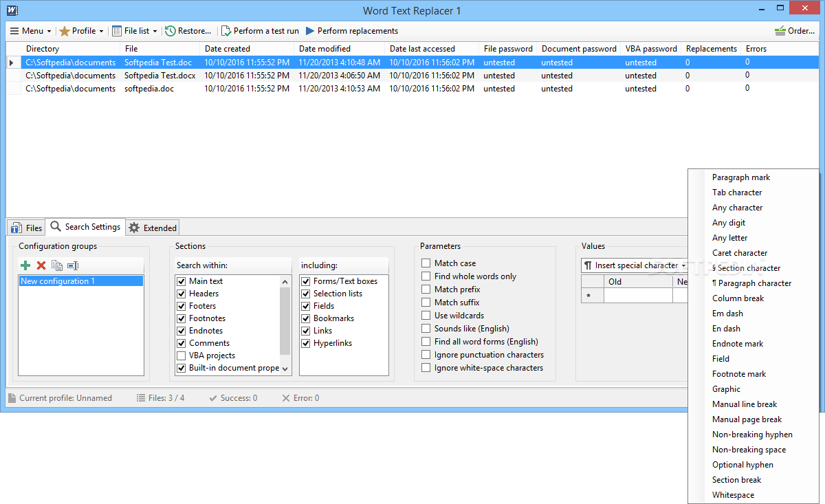Click the Extended tab gear icon

(135, 228)
